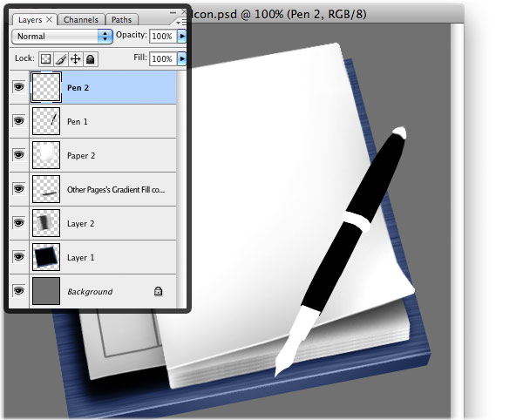Select the Gradient Fill layer thumbnail
Image resolution: width=523 pixels, height=420 pixels.
[x=46, y=189]
